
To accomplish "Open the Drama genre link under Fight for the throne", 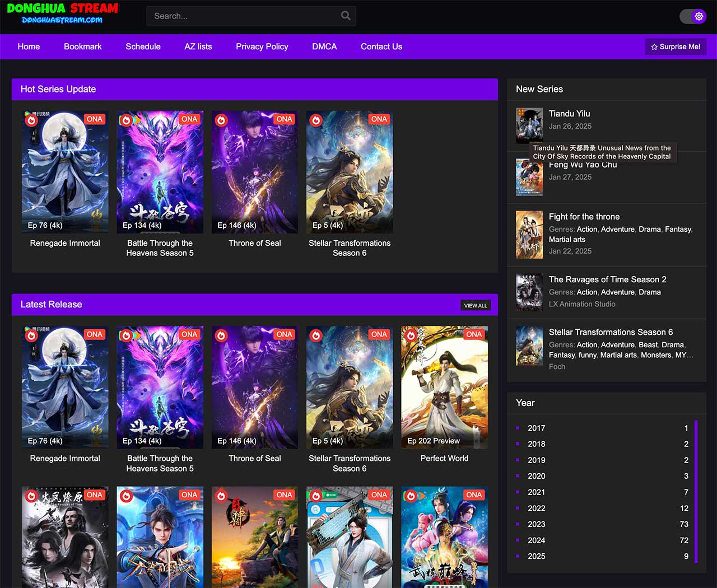I will click(x=649, y=229).
